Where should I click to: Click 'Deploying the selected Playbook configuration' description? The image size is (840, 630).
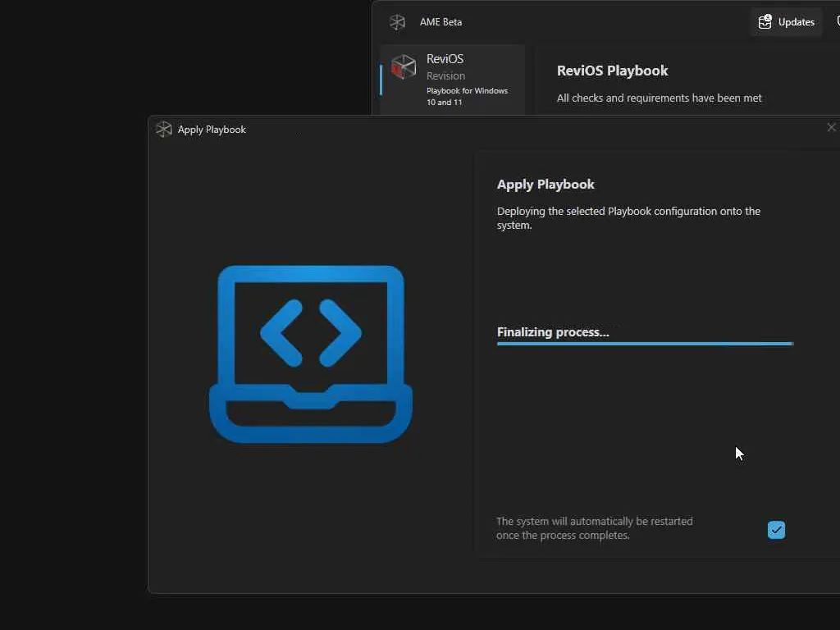628,218
